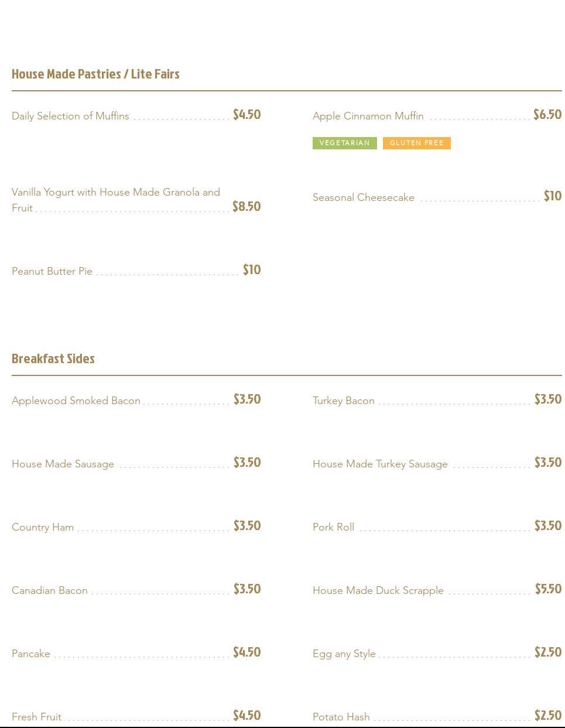This screenshot has width=565, height=728.
Task: Choose the Turkey Bacon side
Action: coord(343,401)
